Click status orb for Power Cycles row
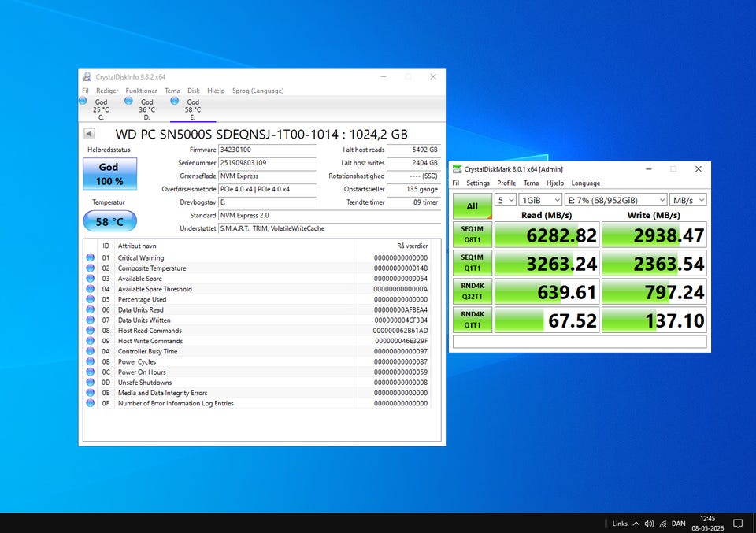This screenshot has width=756, height=533. click(90, 361)
